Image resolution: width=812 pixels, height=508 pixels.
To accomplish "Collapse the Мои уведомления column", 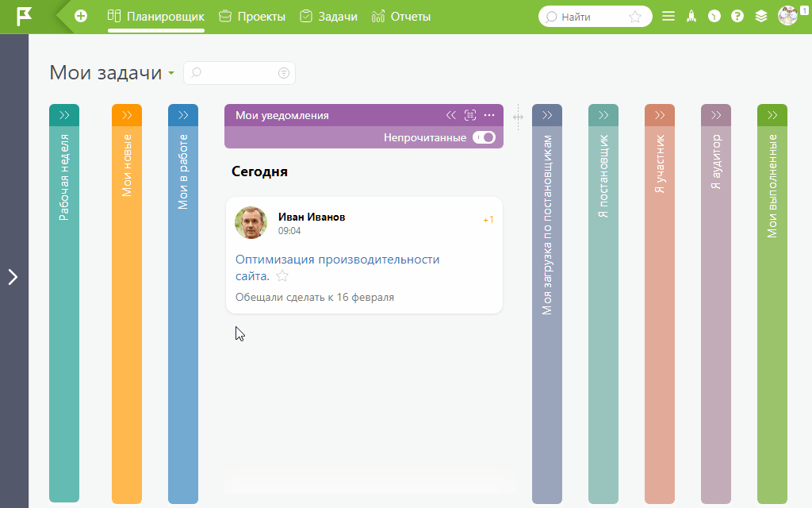I will (451, 115).
